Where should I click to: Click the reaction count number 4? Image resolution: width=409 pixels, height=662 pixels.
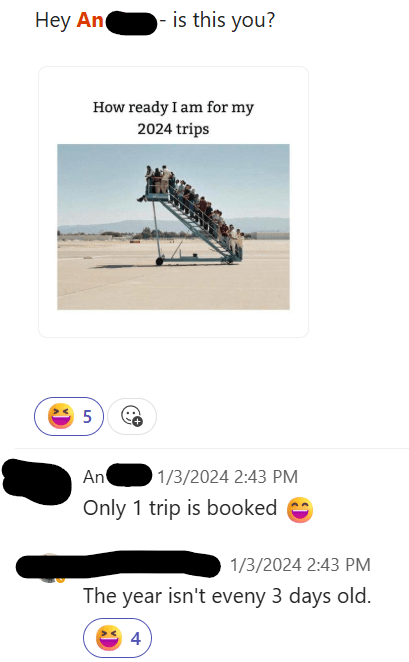point(135,638)
